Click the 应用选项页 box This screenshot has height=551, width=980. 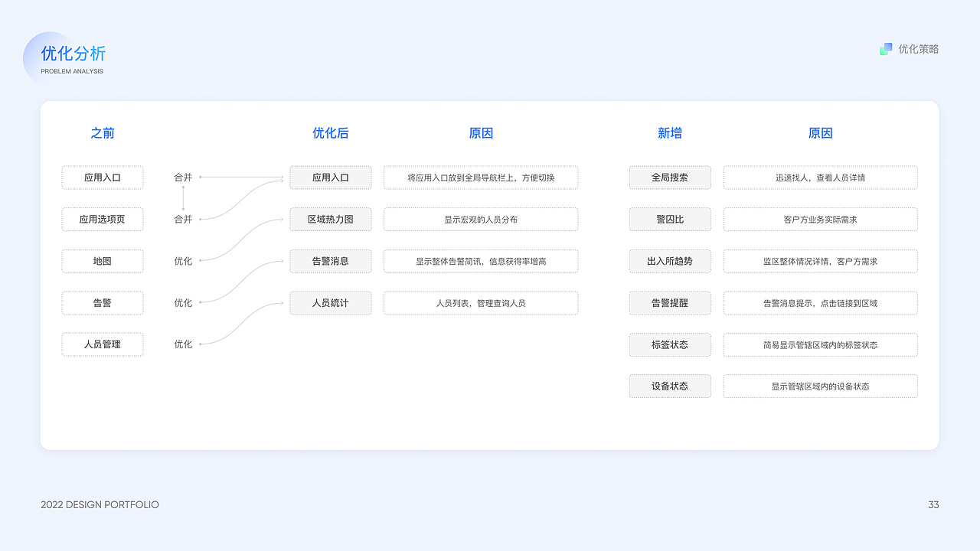(x=102, y=219)
